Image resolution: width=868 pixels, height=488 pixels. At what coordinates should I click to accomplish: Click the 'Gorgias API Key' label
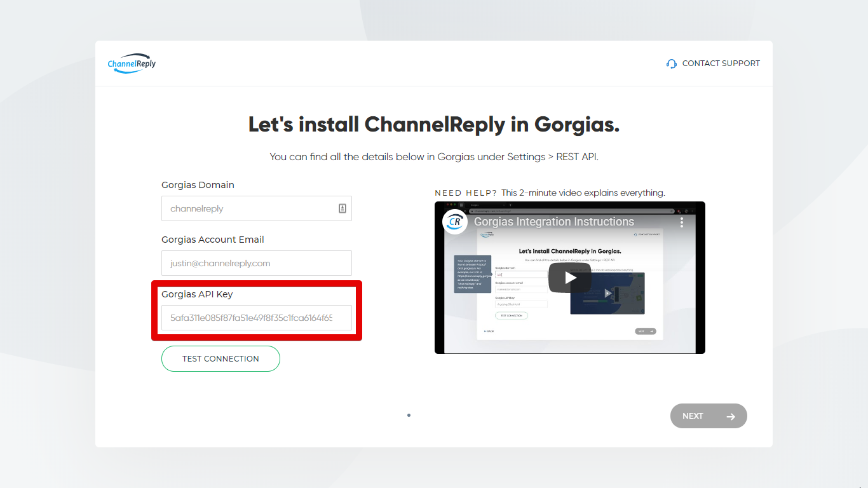(197, 294)
